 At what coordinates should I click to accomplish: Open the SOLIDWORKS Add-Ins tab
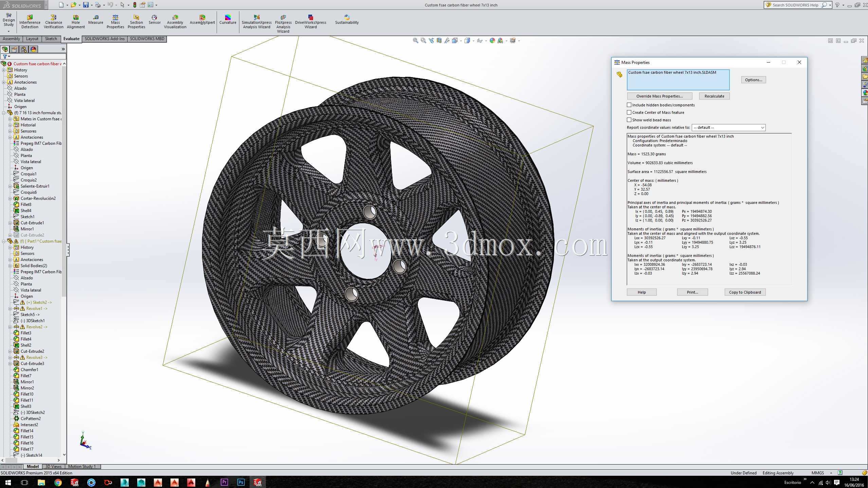pyautogui.click(x=105, y=39)
